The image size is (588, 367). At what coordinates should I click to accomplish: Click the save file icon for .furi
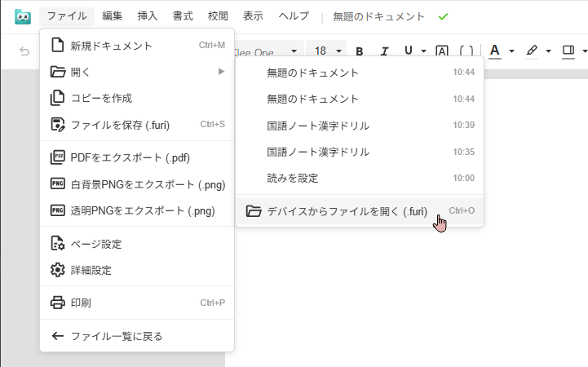[x=58, y=125]
